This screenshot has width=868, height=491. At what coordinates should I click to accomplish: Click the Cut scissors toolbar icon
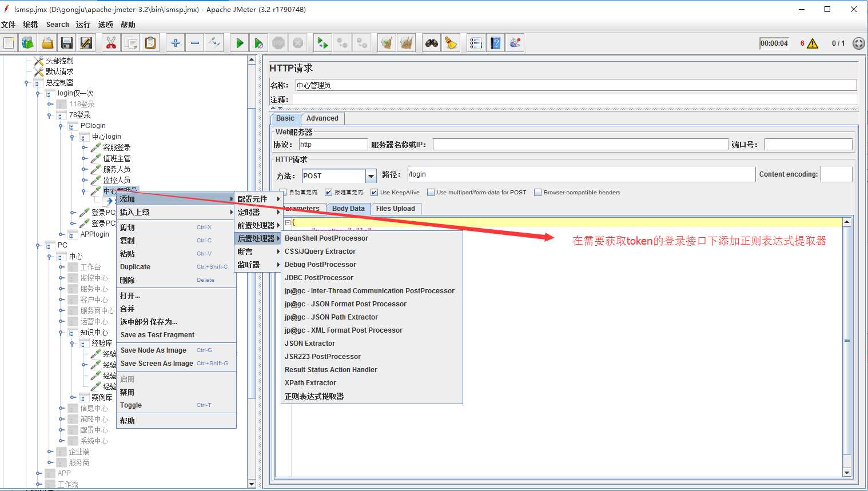[x=111, y=43]
